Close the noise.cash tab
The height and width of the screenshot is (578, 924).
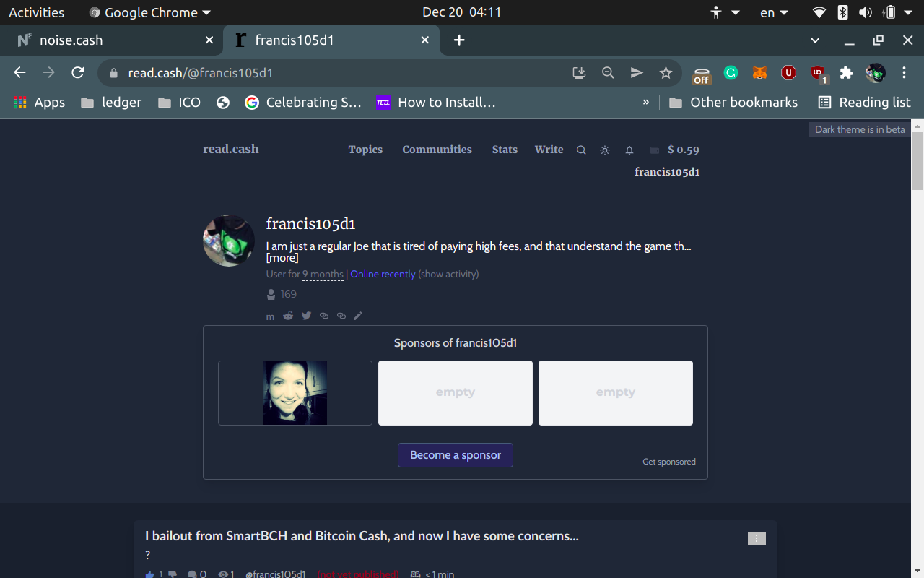point(209,40)
